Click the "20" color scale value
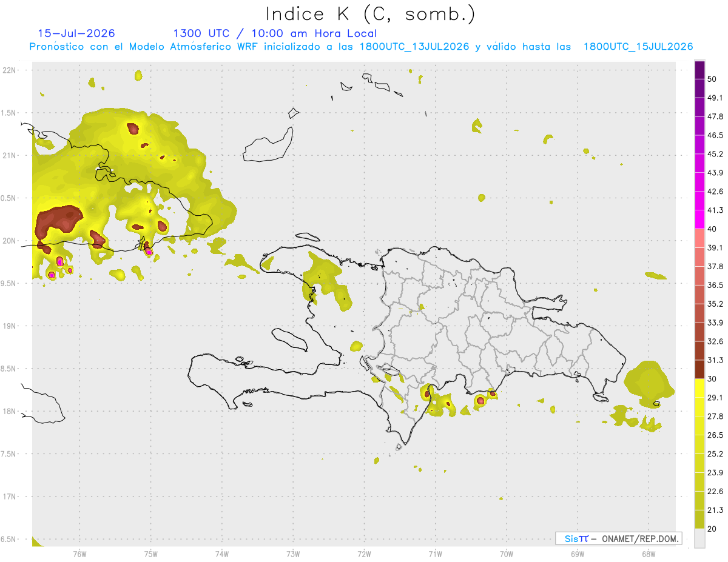Screen dimensions: 728x562 [712, 529]
